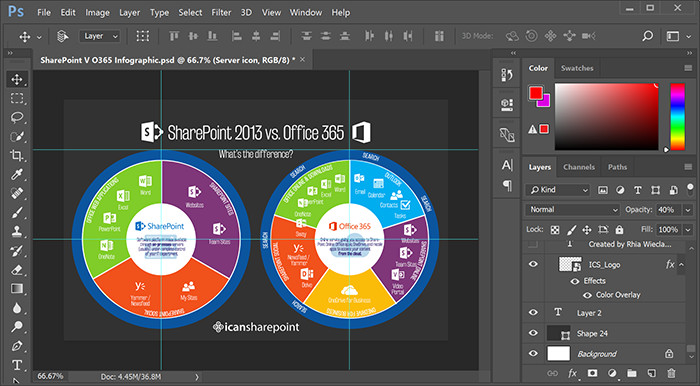This screenshot has width=700, height=386.
Task: Toggle Effects visibility on ICS_Logo
Action: click(575, 281)
